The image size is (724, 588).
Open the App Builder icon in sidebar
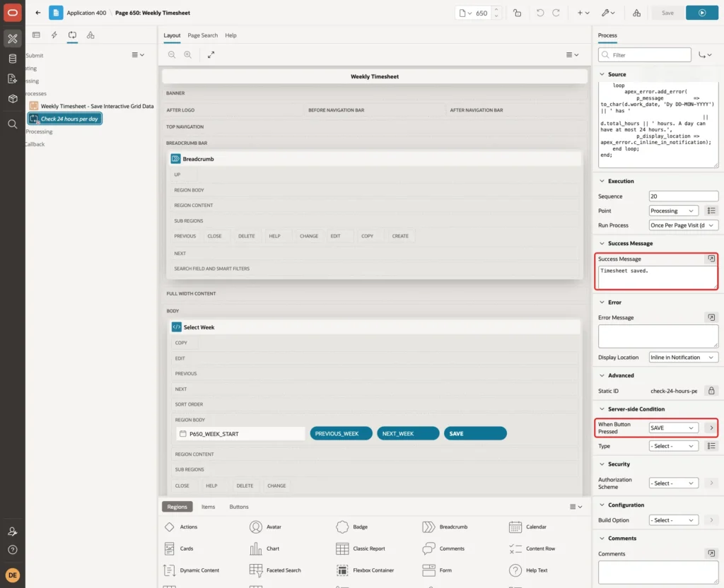[13, 39]
